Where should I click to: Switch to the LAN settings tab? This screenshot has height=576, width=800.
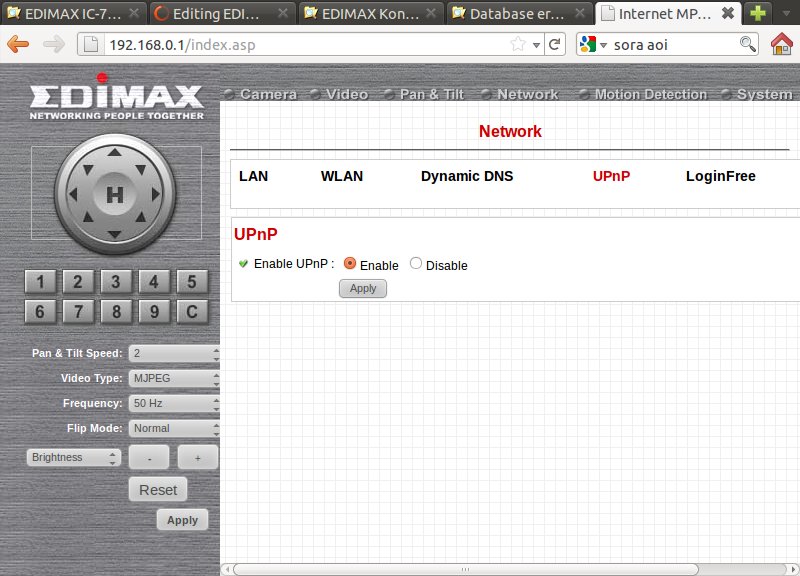tap(254, 176)
